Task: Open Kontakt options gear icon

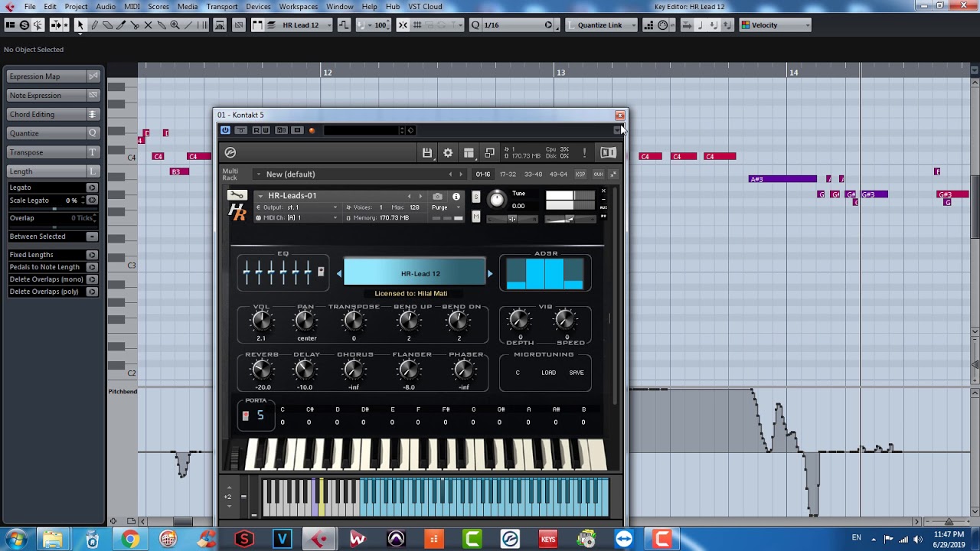Action: pyautogui.click(x=448, y=153)
